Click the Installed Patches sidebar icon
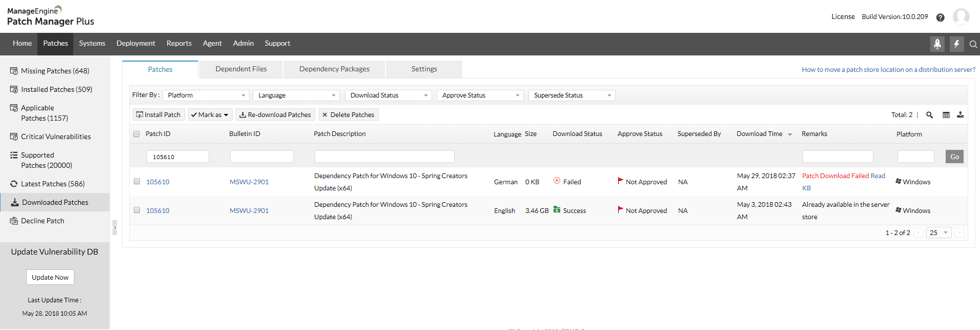Viewport: 980px width, 330px height. [x=14, y=89]
